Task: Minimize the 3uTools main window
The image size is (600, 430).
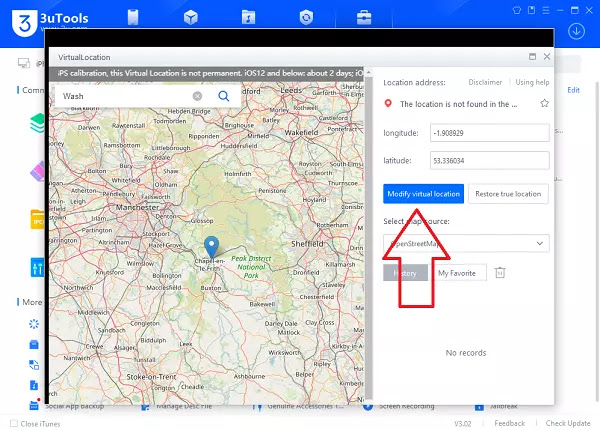Action: pyautogui.click(x=560, y=10)
